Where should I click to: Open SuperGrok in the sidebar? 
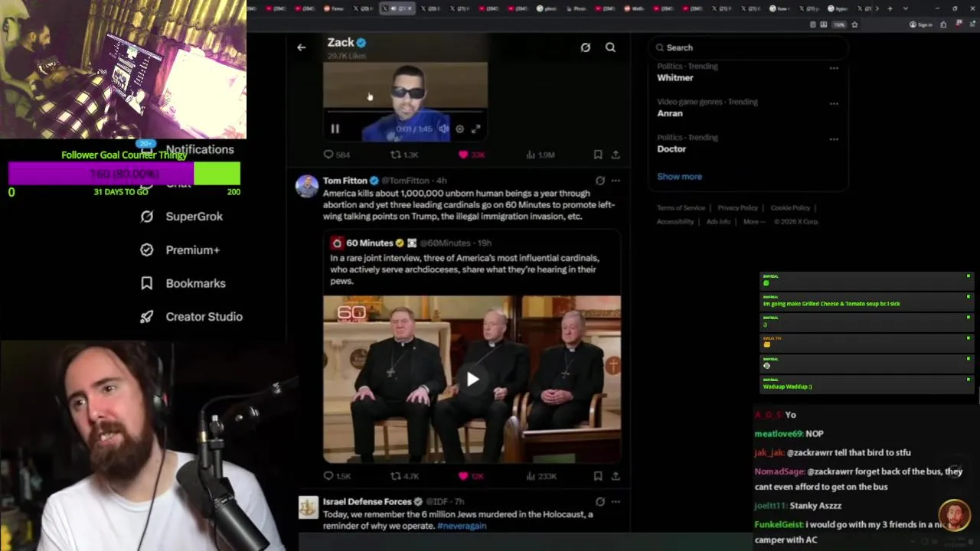coord(183,217)
